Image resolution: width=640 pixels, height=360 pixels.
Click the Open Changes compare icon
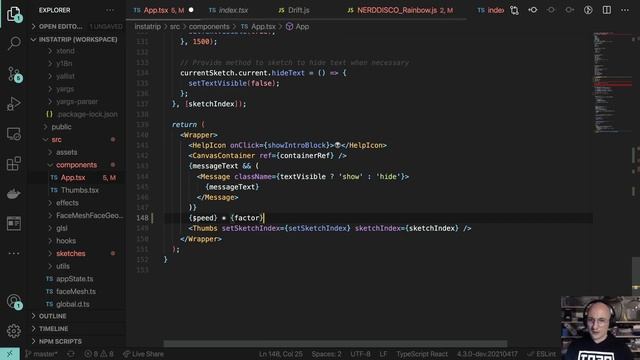pyautogui.click(x=514, y=10)
